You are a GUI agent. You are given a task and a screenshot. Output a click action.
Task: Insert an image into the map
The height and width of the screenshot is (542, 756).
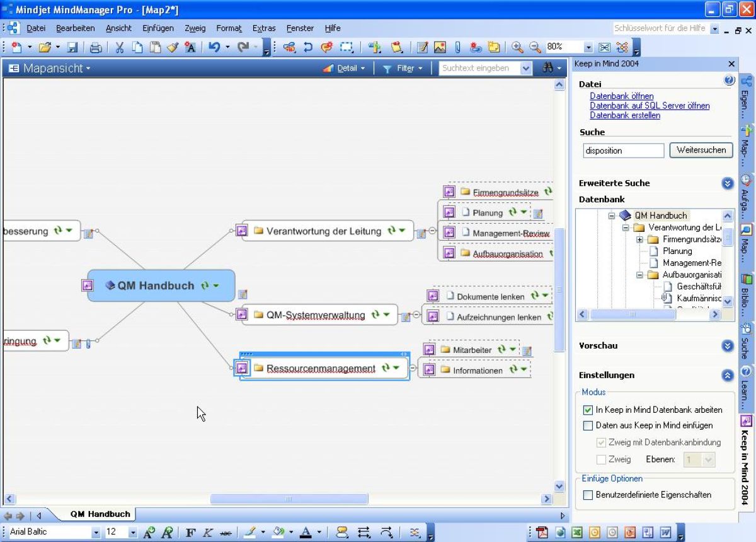pos(439,47)
